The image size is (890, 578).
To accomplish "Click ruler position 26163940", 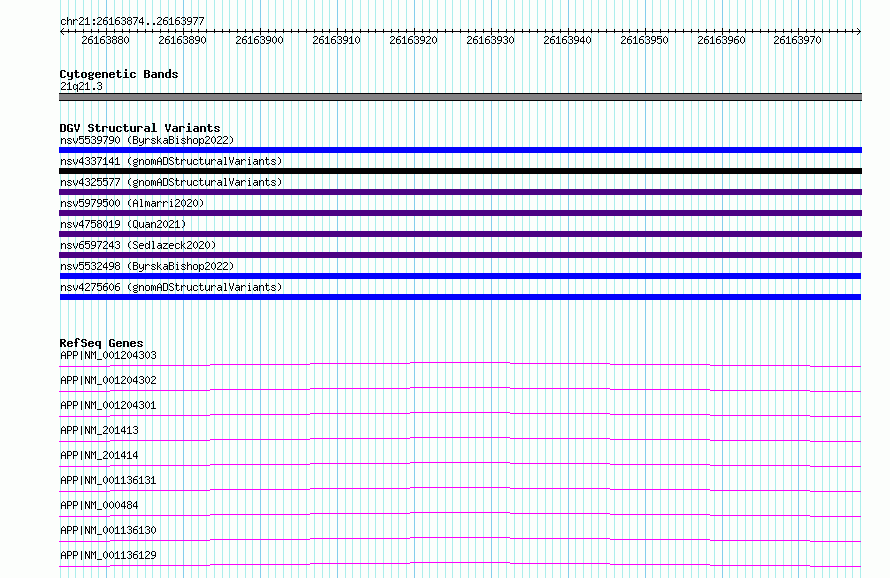I will tap(568, 40).
